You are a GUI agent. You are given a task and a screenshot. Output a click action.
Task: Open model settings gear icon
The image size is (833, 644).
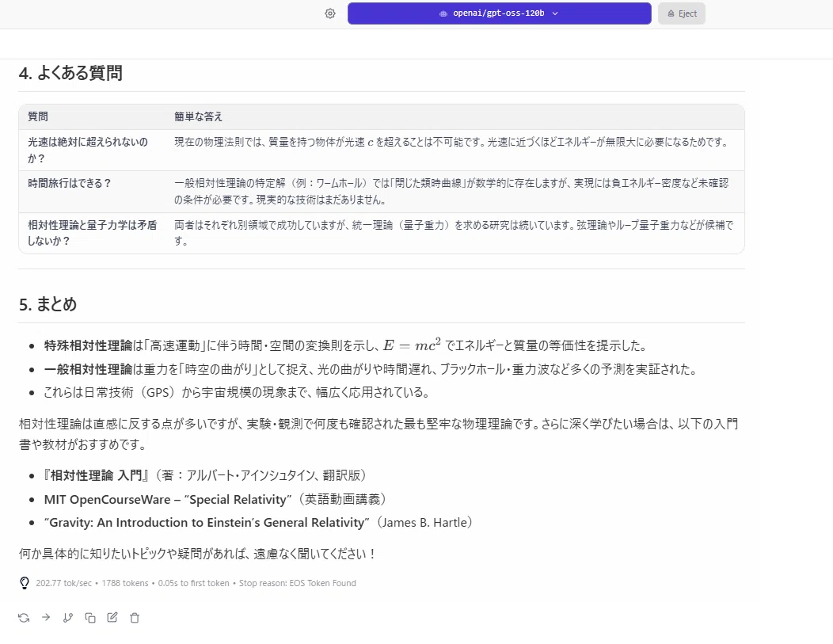330,13
